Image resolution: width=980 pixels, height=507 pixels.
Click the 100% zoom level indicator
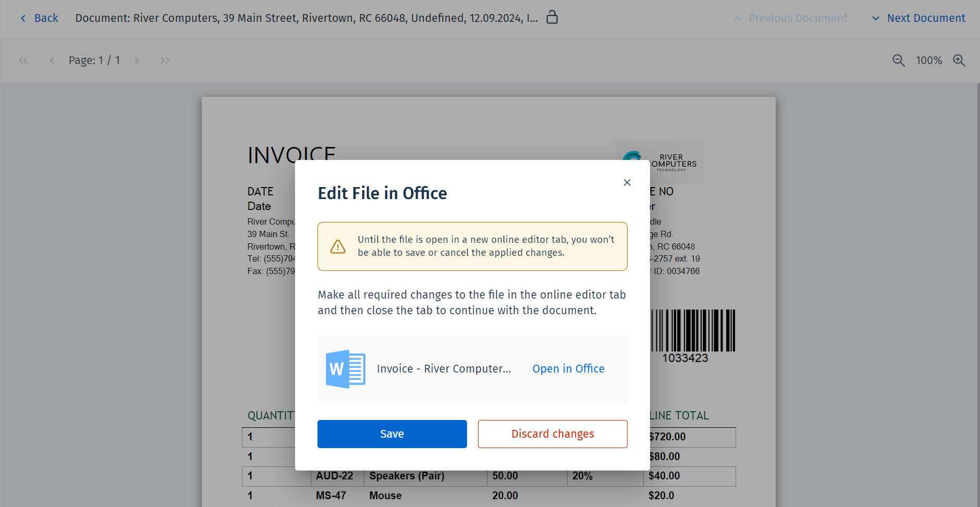(x=929, y=60)
